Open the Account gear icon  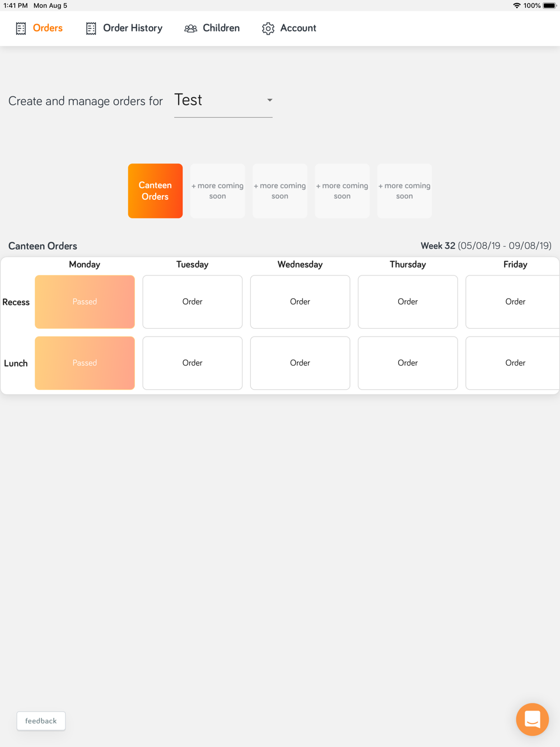268,29
